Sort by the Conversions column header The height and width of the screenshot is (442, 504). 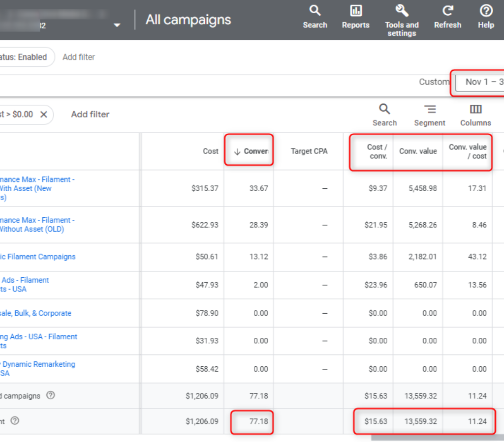(252, 151)
